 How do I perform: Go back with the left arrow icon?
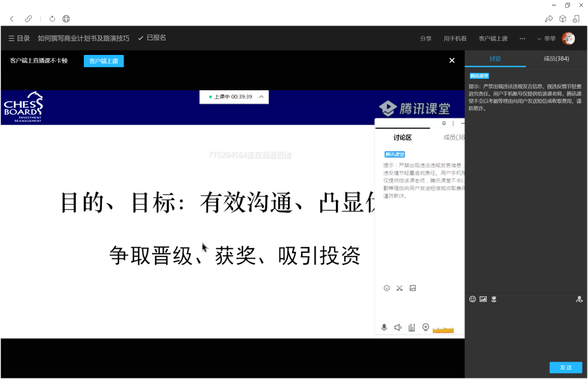[12, 18]
